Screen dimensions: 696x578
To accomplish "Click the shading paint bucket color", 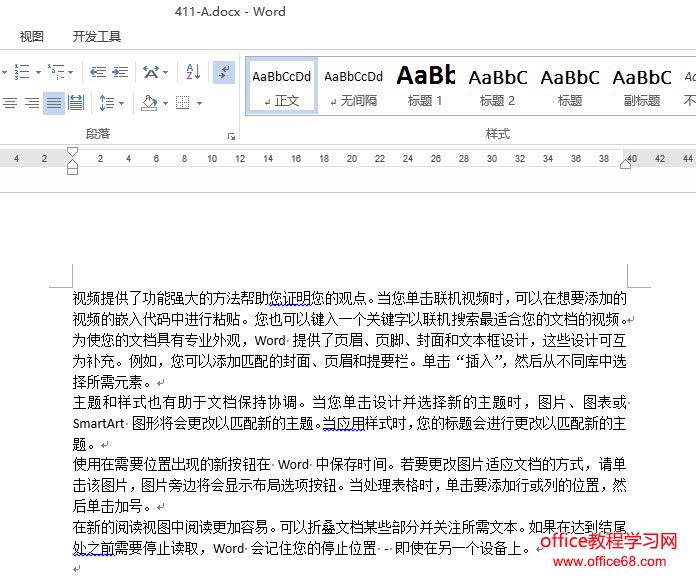I will point(149,103).
